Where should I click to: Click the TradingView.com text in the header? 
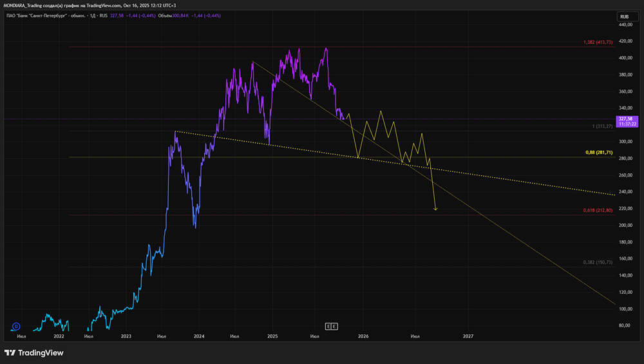[104, 5]
